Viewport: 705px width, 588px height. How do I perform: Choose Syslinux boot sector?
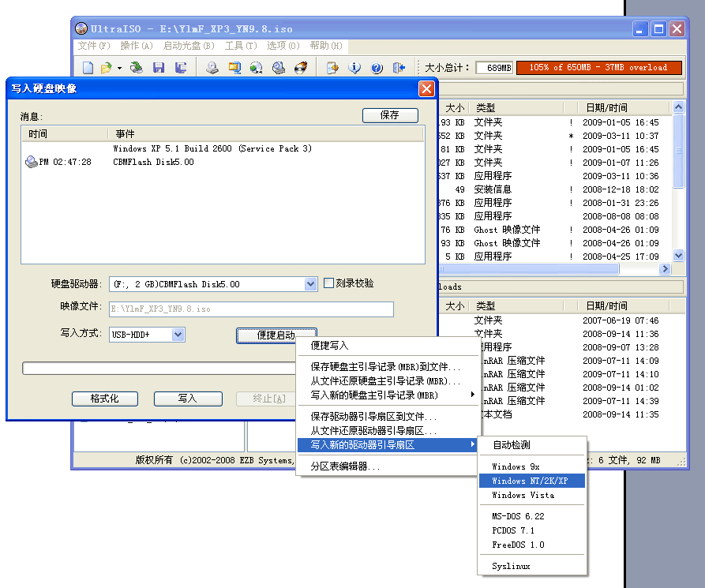[532, 567]
